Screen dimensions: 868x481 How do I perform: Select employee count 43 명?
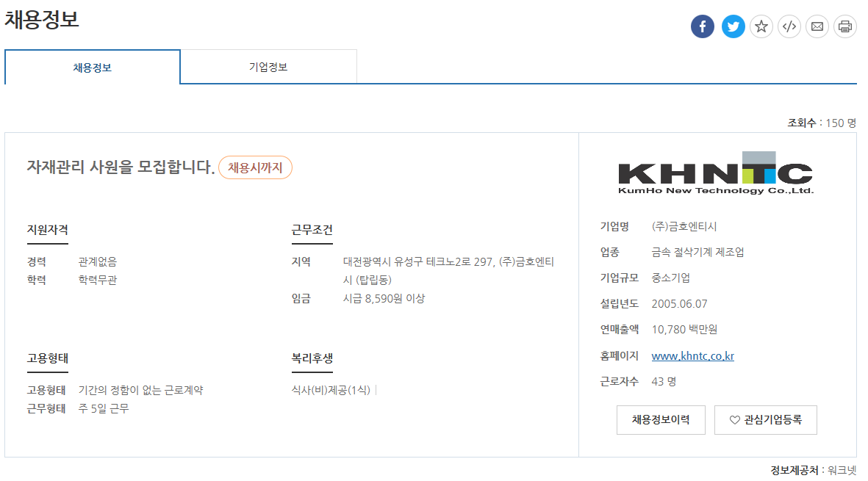tap(664, 381)
